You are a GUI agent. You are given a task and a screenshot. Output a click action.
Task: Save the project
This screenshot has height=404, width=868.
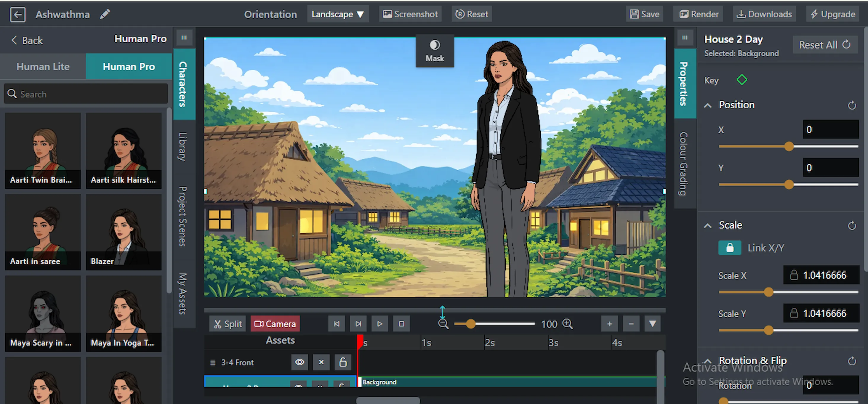click(x=644, y=14)
